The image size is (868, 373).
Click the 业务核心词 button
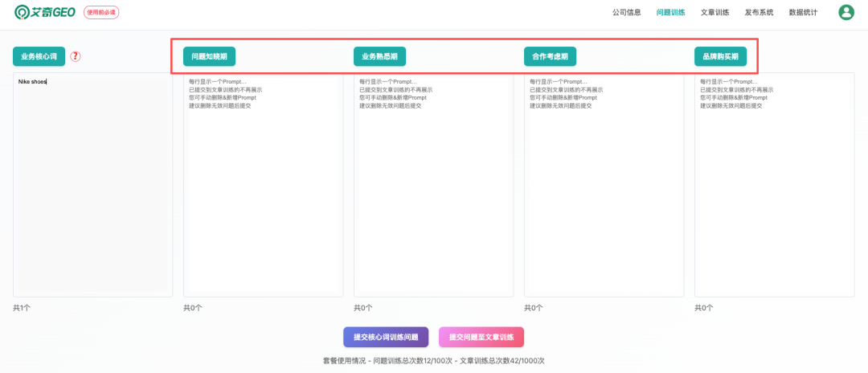tap(39, 56)
